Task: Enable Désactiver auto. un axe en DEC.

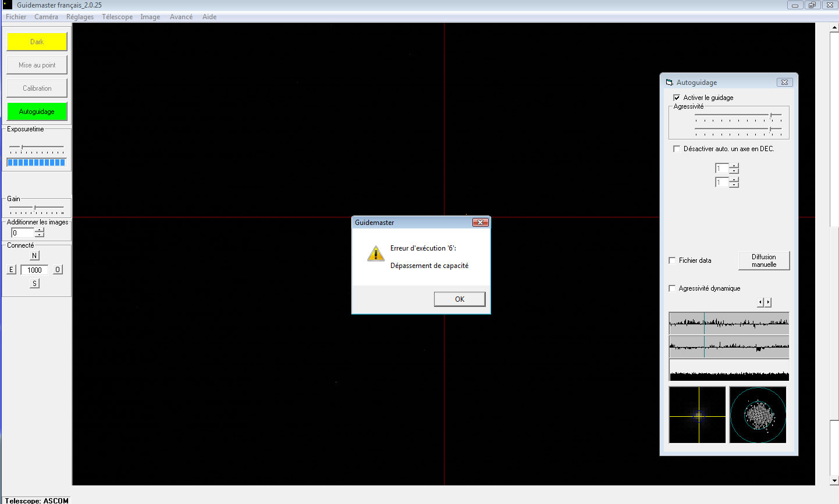Action: coord(676,149)
